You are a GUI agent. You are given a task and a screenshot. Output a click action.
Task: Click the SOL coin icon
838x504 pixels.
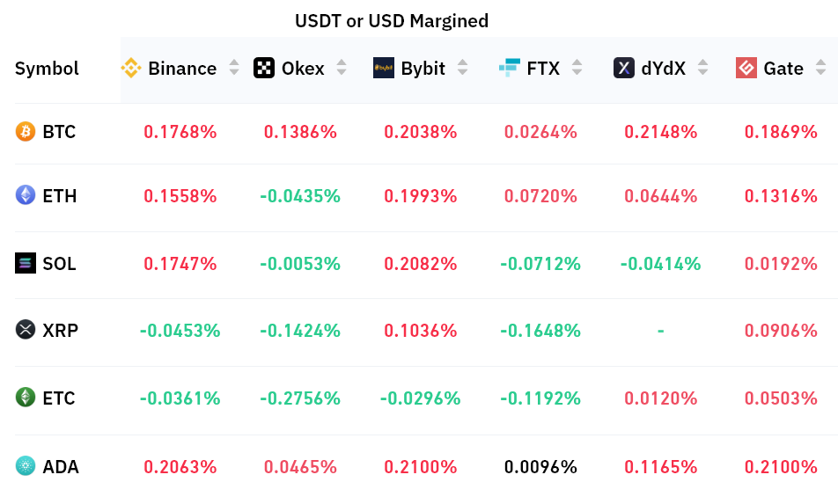click(26, 263)
